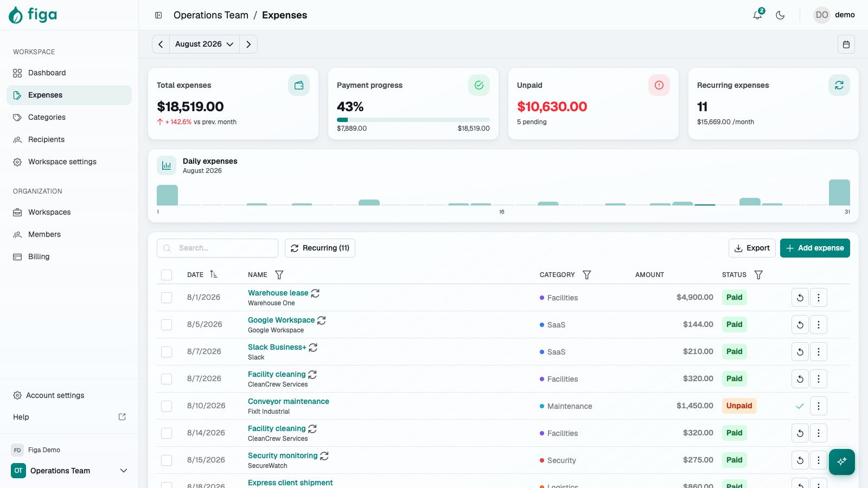
Task: Open more options for 8/7/2026 Facility cleaning row
Action: pos(819,378)
